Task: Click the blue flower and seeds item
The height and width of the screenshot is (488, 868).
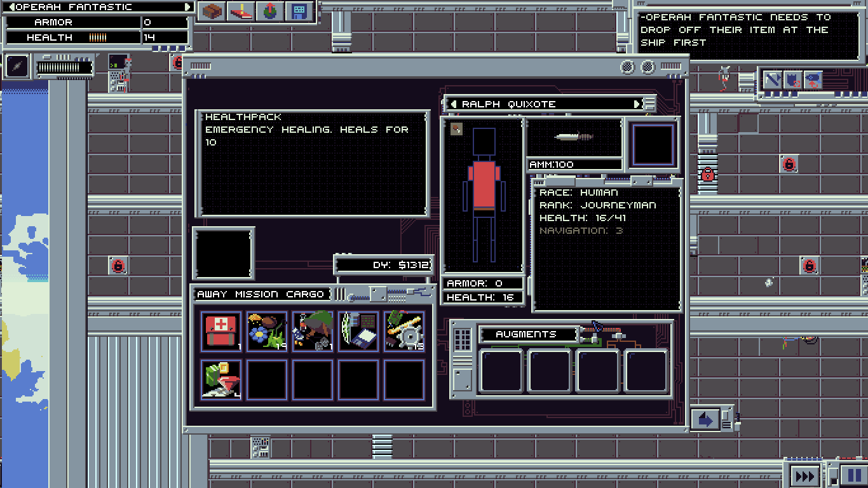Action: point(267,331)
